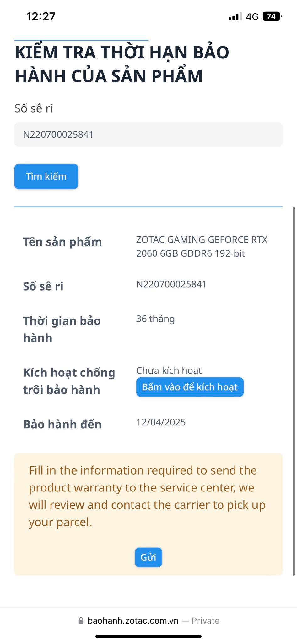Tap the 4G network indicator
Screen dimensions: 297x644
(x=252, y=17)
